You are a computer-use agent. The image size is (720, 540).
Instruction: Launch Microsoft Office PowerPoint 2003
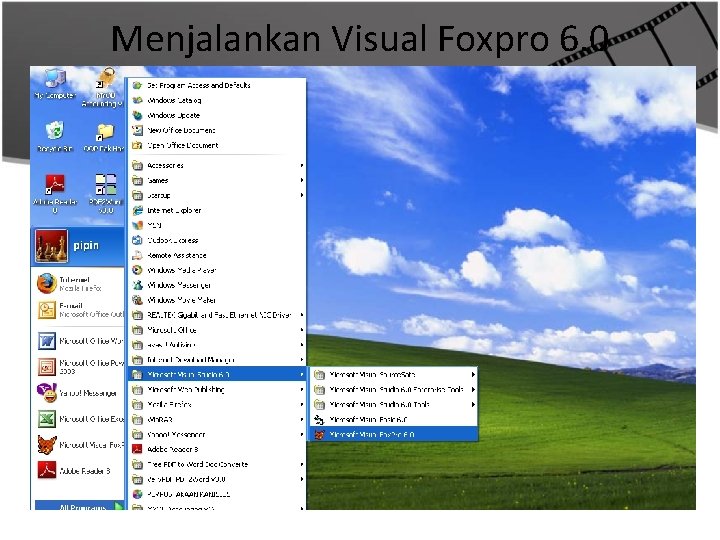(x=79, y=367)
